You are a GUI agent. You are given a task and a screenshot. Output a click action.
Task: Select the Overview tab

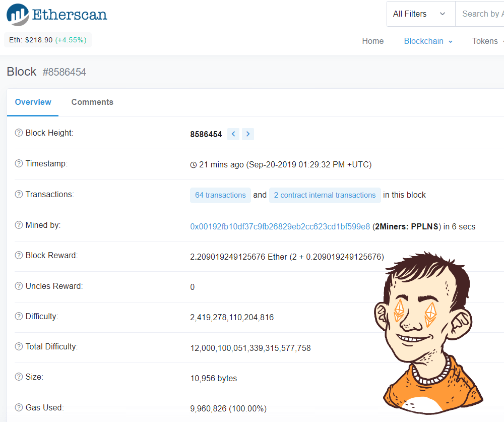pos(33,102)
